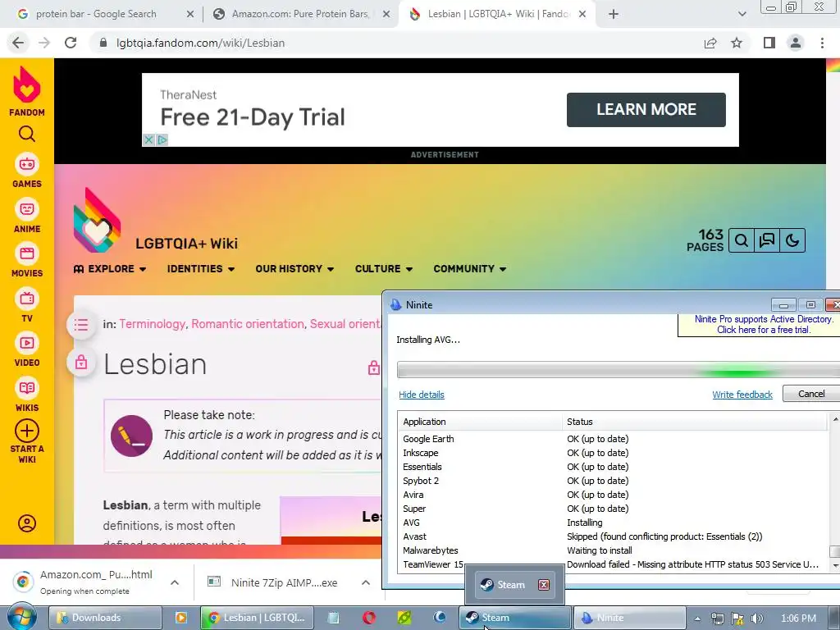
Task: Close the ad with X icon
Action: pyautogui.click(x=149, y=139)
